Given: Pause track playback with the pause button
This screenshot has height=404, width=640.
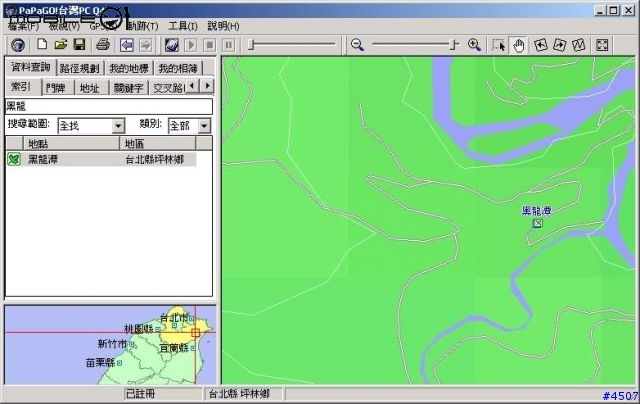Looking at the screenshot, I should (229, 45).
